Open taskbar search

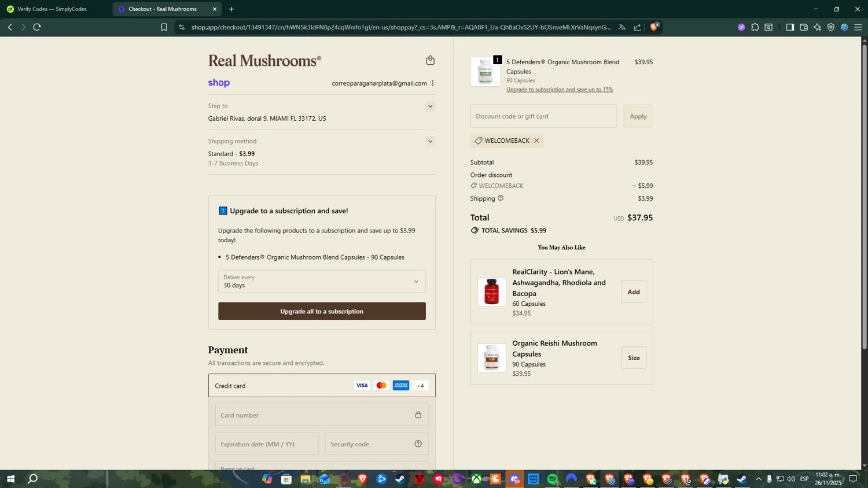[33, 479]
